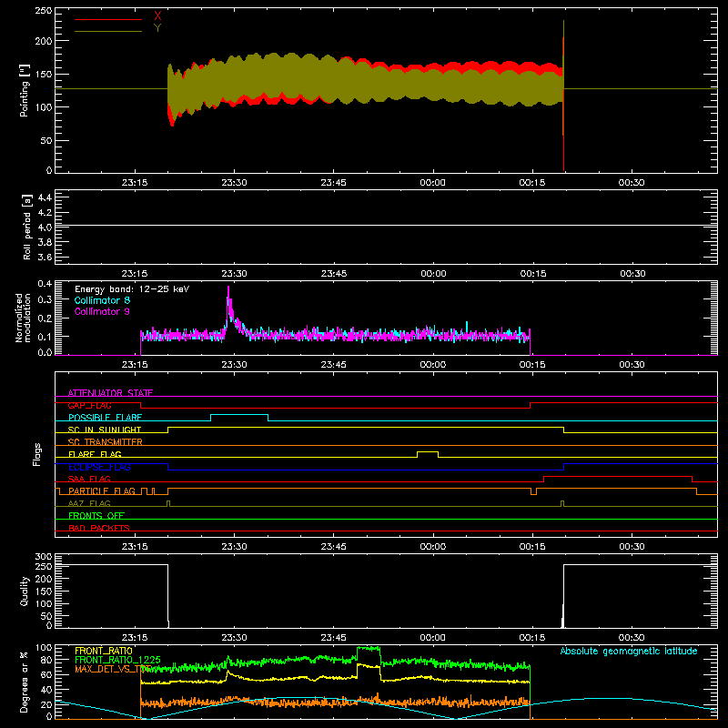728x728 pixels.
Task: Click the raised FLARE_FLAG bump near 00:00
Action: [x=428, y=452]
